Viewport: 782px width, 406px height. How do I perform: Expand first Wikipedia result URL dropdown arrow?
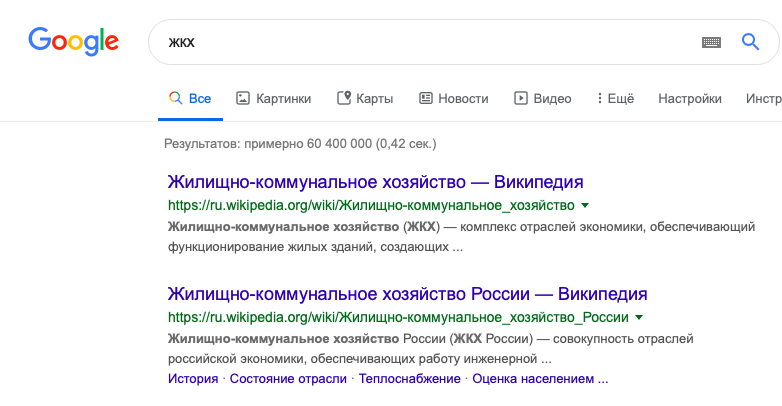[585, 205]
